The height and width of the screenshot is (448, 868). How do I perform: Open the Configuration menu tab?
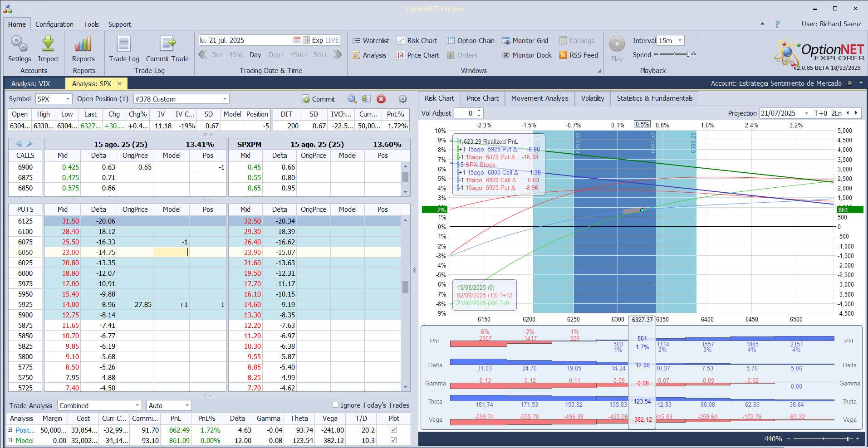click(x=54, y=24)
